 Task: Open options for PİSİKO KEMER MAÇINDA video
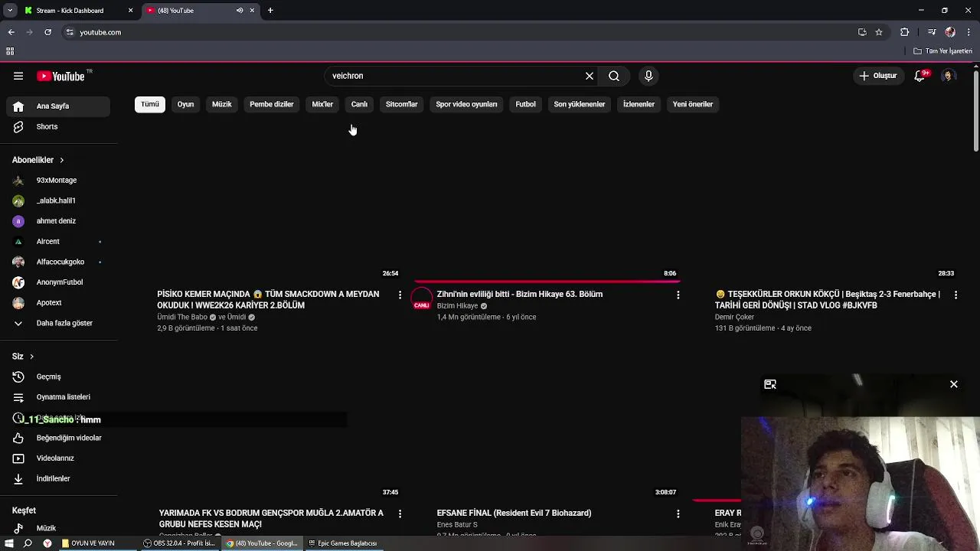(x=400, y=295)
